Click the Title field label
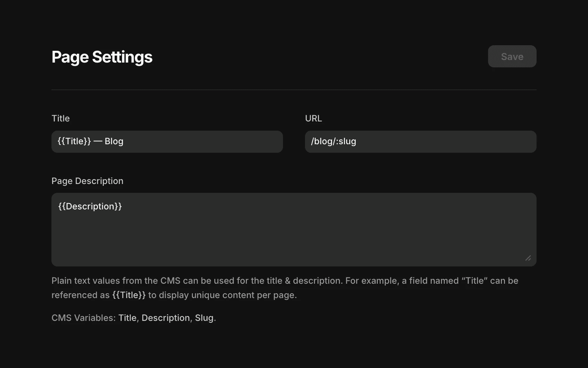588x368 pixels. click(x=60, y=118)
